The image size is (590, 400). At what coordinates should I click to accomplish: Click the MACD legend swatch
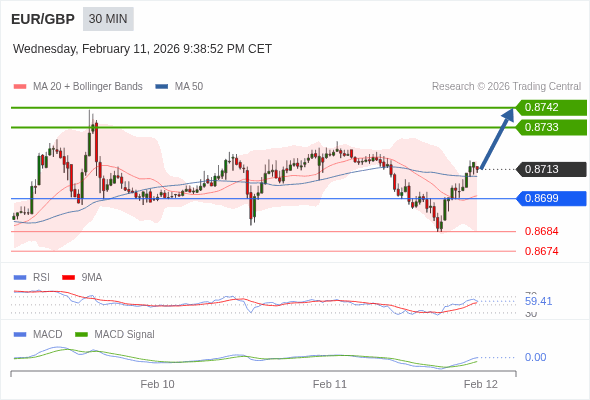click(20, 335)
